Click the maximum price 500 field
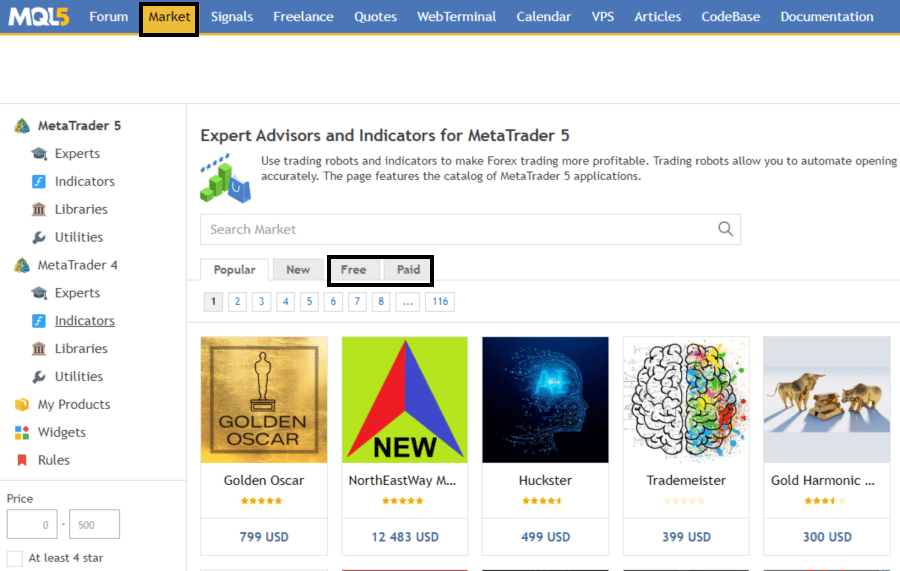 pos(94,525)
